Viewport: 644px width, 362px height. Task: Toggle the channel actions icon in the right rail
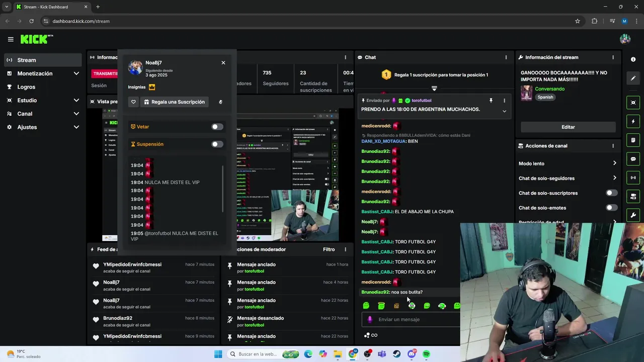click(x=633, y=196)
